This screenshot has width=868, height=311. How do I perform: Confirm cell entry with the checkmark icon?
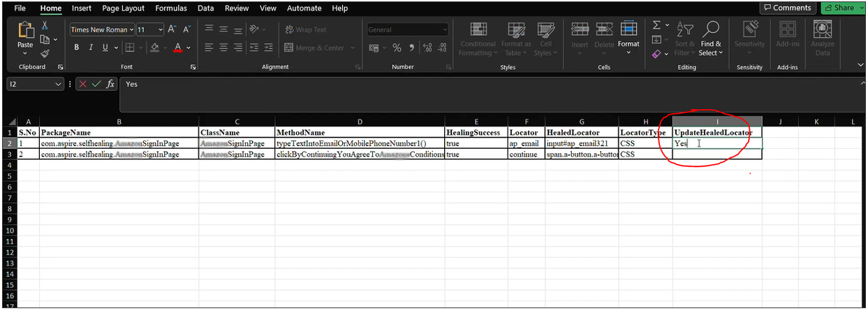96,84
